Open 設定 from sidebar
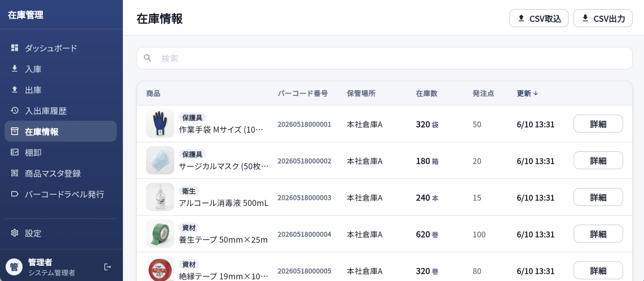Screen dimensions: 644x281 click(x=60, y=233)
